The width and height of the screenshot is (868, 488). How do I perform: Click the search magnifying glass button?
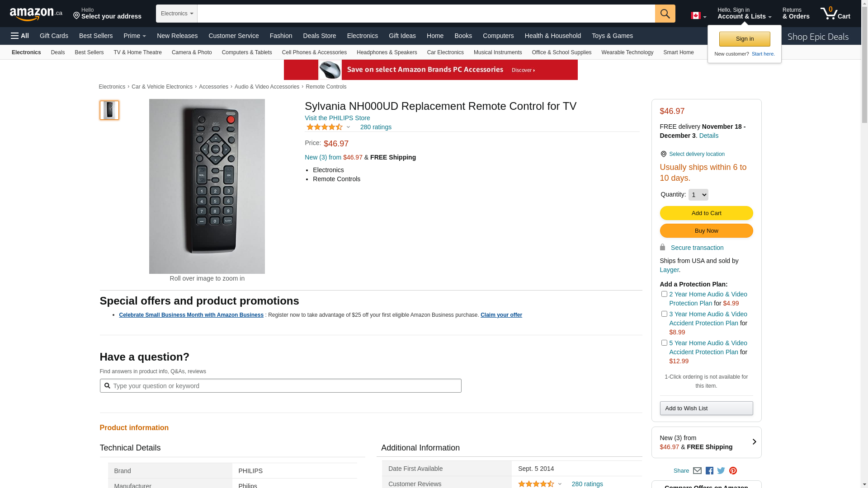pos(665,14)
